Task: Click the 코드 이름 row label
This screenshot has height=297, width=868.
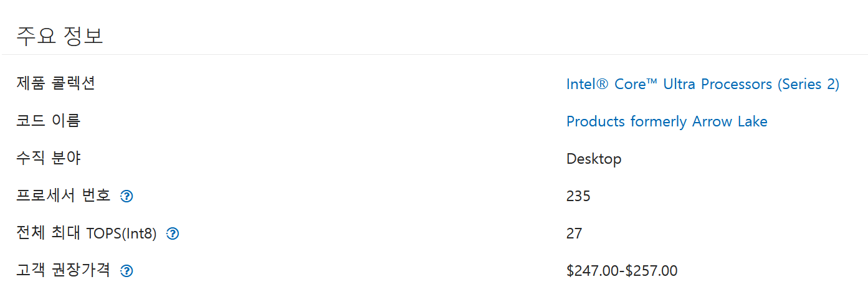Action: pyautogui.click(x=49, y=120)
